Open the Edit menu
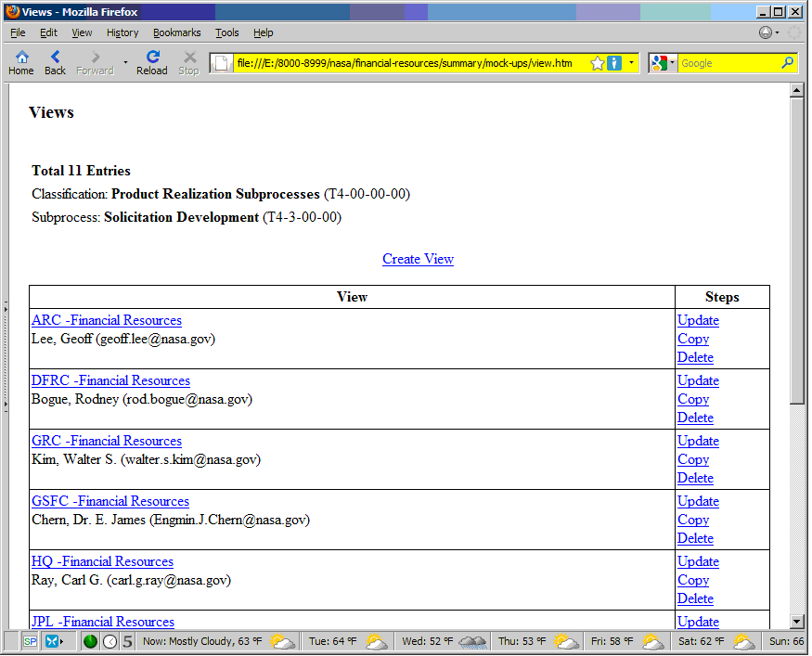Screen dimensions: 812x656 click(48, 32)
